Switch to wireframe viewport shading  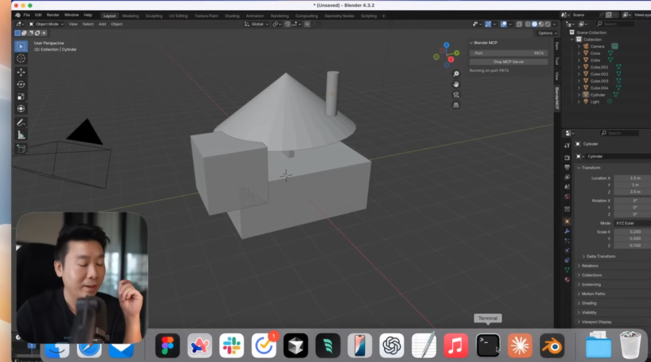(x=528, y=24)
